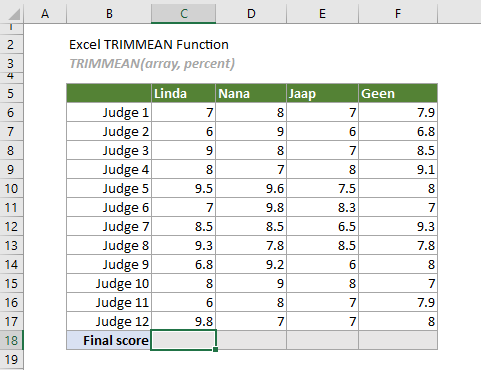Screen dimensions: 481x370
Task: Select the 'Judge 3' label cell
Action: pyautogui.click(x=109, y=150)
